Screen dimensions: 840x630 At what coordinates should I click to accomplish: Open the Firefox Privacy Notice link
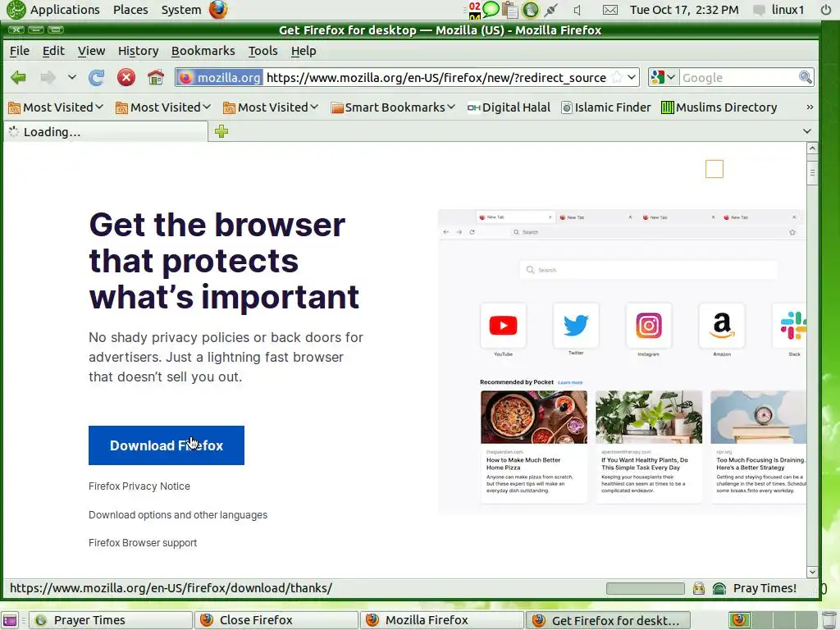click(x=139, y=486)
